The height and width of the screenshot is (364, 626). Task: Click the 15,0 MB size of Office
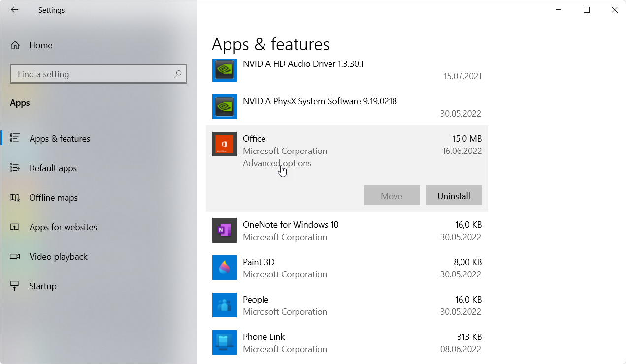[x=467, y=139]
